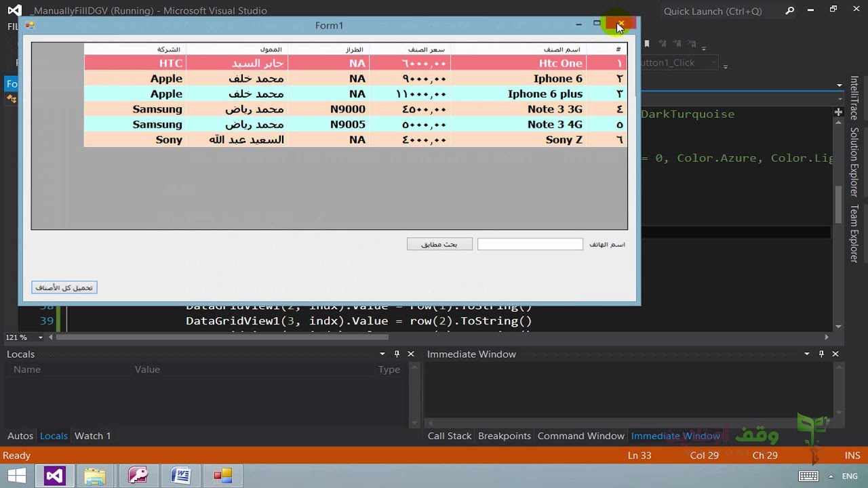The width and height of the screenshot is (868, 488).
Task: Open the 121 % zoom level dropdown
Action: (x=40, y=337)
